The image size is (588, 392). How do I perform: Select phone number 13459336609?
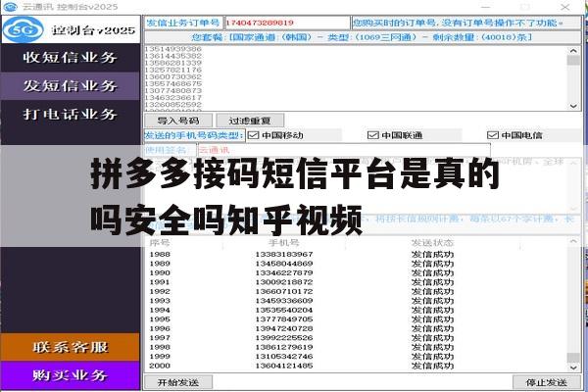pyautogui.click(x=284, y=301)
